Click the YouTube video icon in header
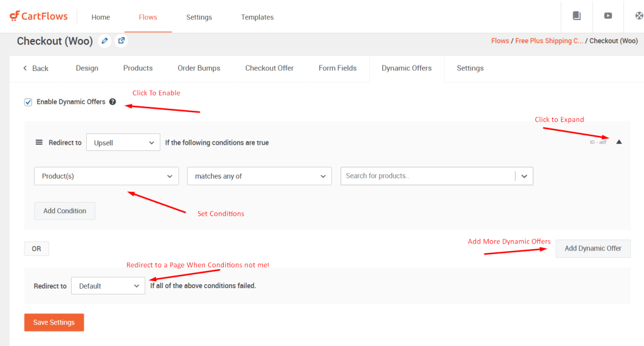Screen dimensions: 644x346 tap(608, 16)
